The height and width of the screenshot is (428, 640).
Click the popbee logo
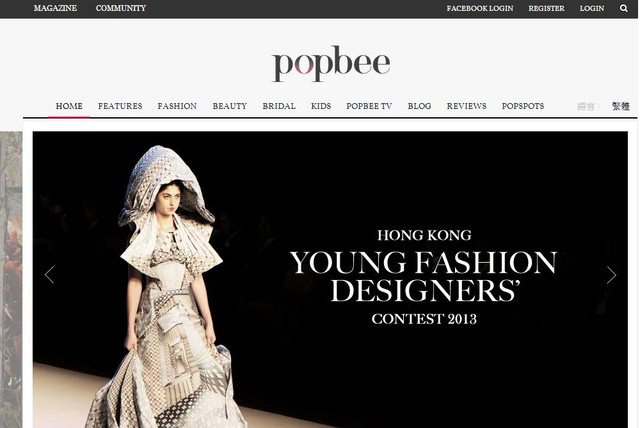click(331, 63)
